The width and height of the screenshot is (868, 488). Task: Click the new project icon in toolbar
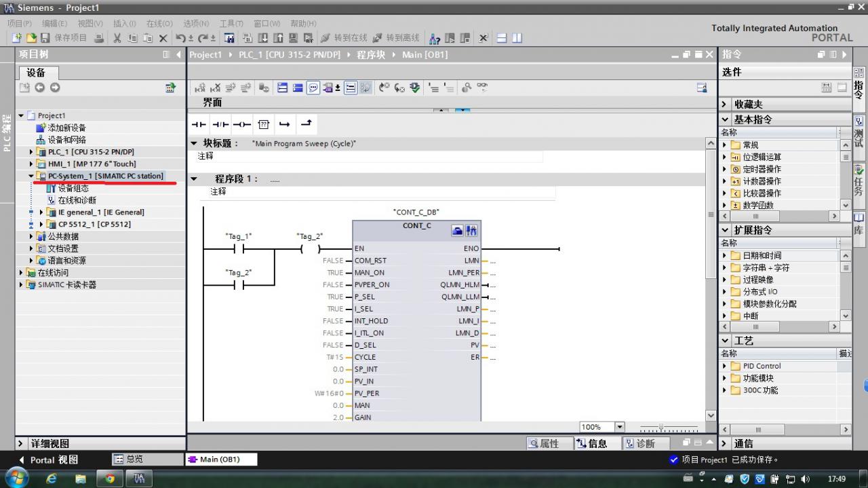coord(16,38)
